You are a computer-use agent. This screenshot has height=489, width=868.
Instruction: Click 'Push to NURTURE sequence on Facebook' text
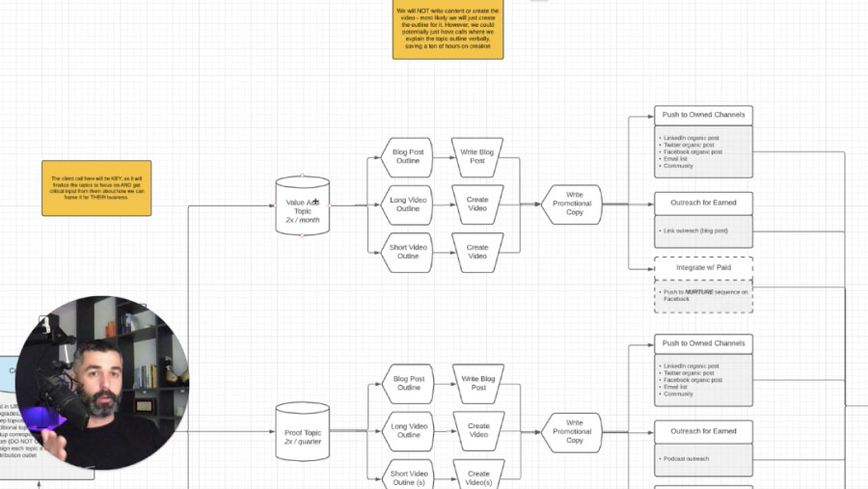705,295
